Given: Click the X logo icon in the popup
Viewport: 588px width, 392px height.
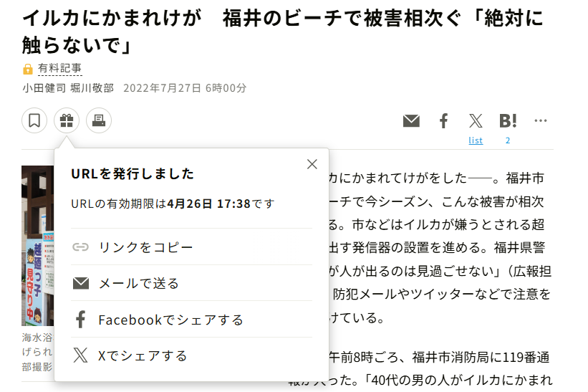Looking at the screenshot, I should [80, 355].
